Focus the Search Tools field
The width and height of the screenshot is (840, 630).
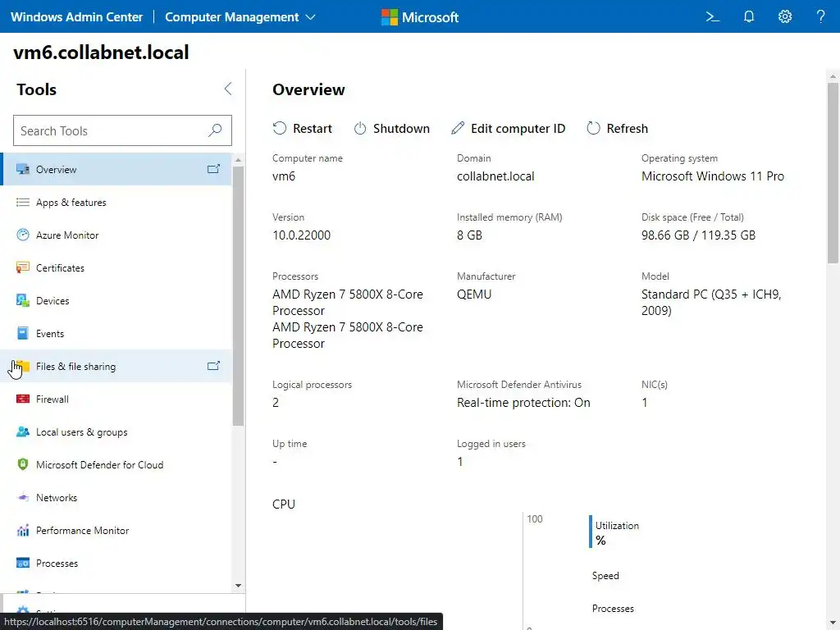122,130
